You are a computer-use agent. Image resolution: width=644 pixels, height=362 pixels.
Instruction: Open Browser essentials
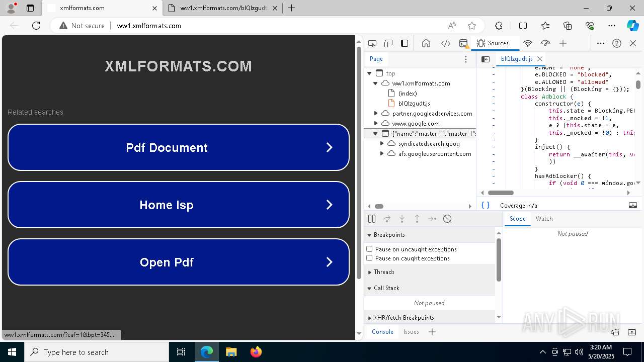pyautogui.click(x=590, y=26)
